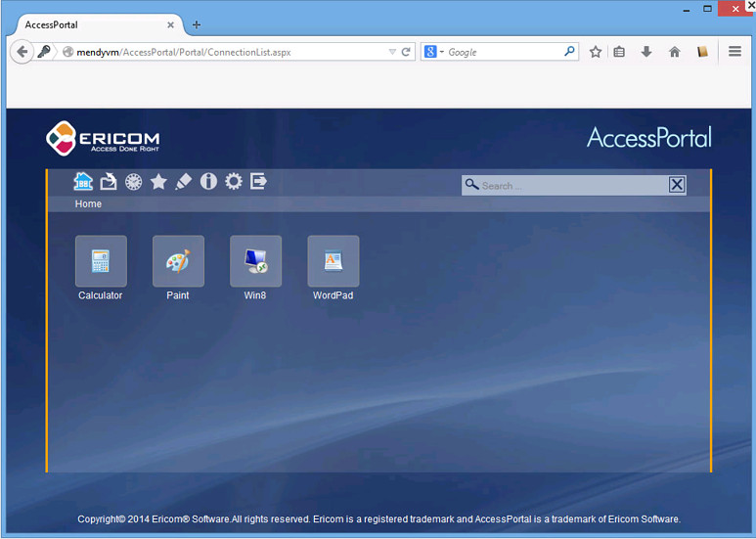Launch the Calculator application

[x=102, y=261]
